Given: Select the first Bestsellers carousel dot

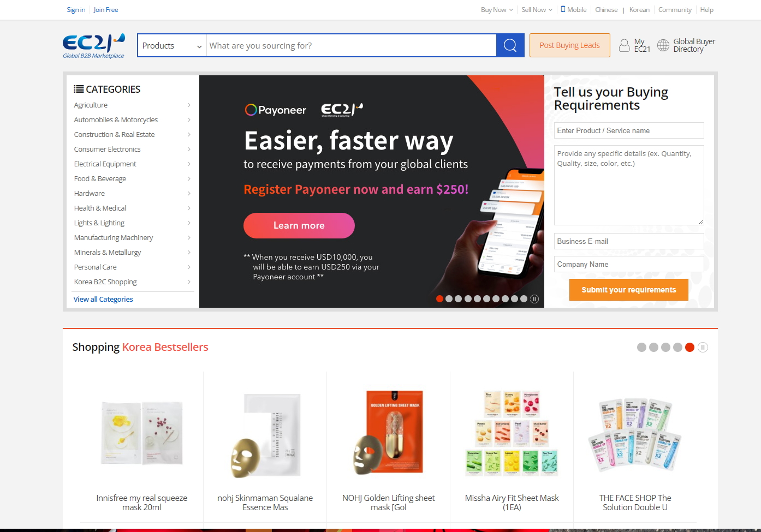Looking at the screenshot, I should click(x=641, y=348).
